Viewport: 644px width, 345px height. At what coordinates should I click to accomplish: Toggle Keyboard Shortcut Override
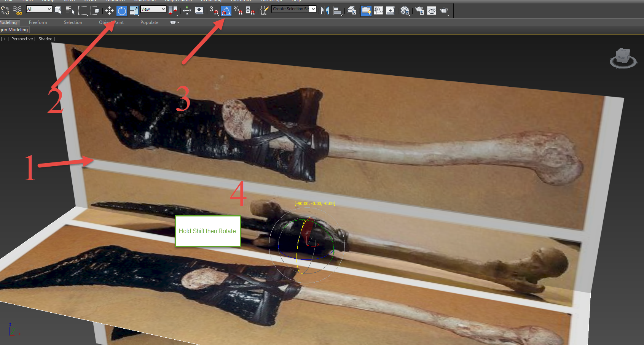pyautogui.click(x=199, y=10)
